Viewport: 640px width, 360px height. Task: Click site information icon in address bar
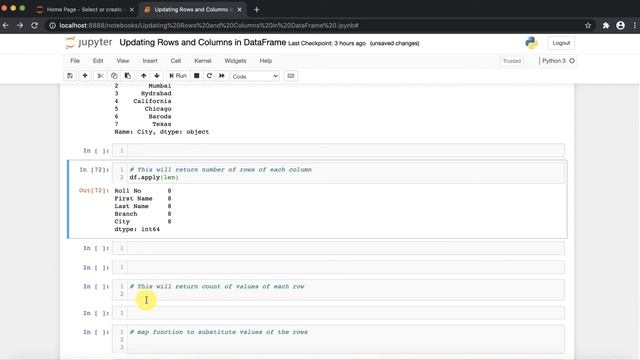(x=52, y=25)
